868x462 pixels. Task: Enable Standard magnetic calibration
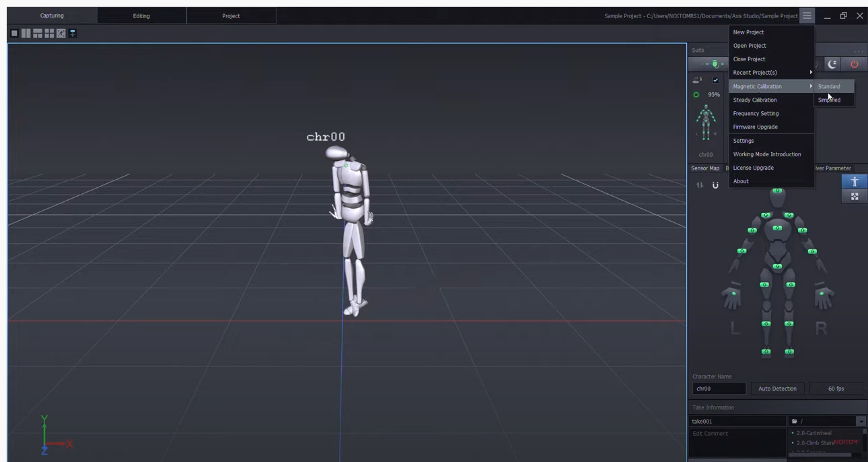(x=830, y=86)
